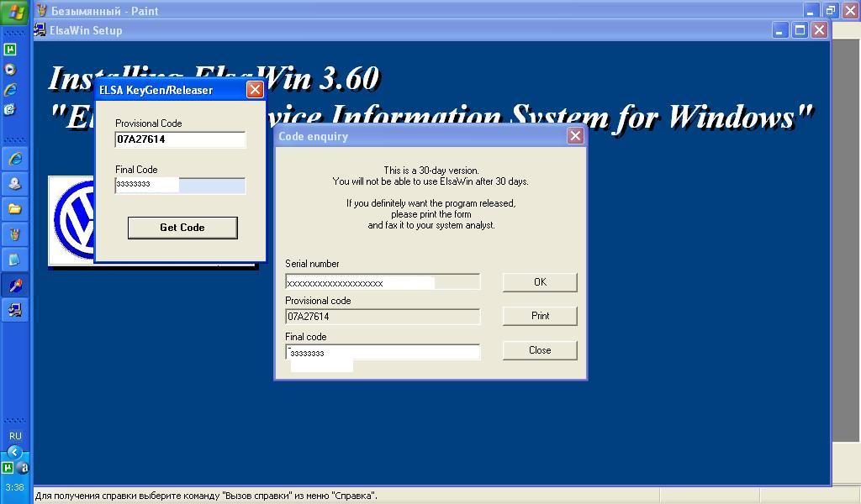Click the Print button
The width and height of the screenshot is (861, 504).
point(540,316)
